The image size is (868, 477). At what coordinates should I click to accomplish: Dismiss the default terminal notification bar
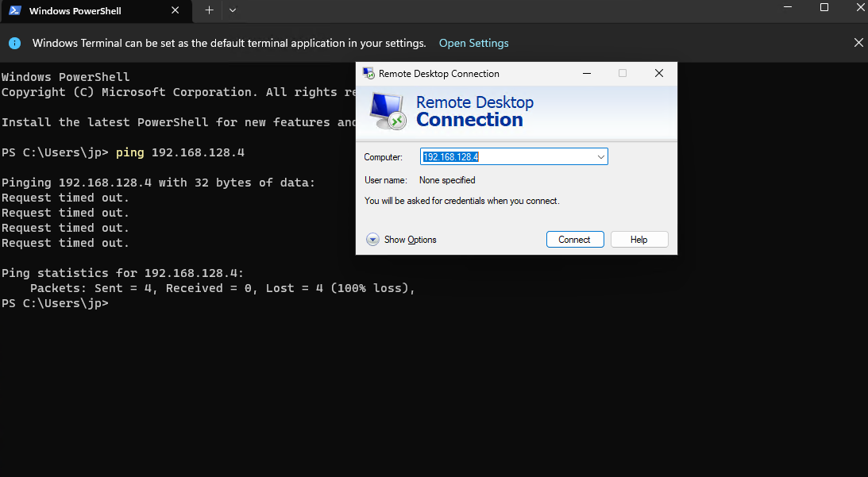tap(858, 43)
